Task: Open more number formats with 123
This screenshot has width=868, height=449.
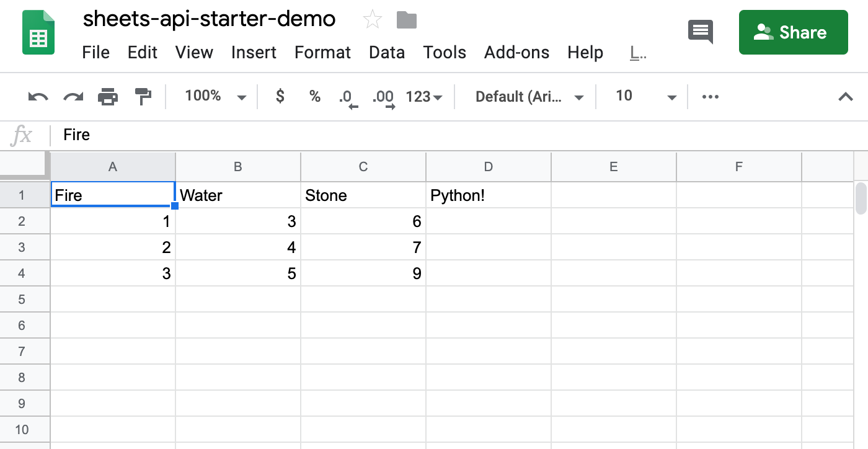Action: click(425, 97)
